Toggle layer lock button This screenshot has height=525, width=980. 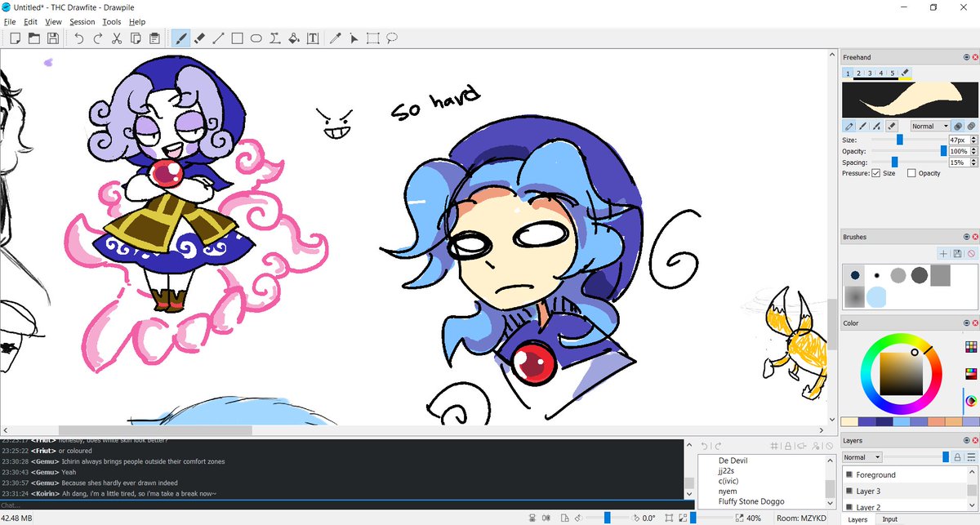pos(959,457)
